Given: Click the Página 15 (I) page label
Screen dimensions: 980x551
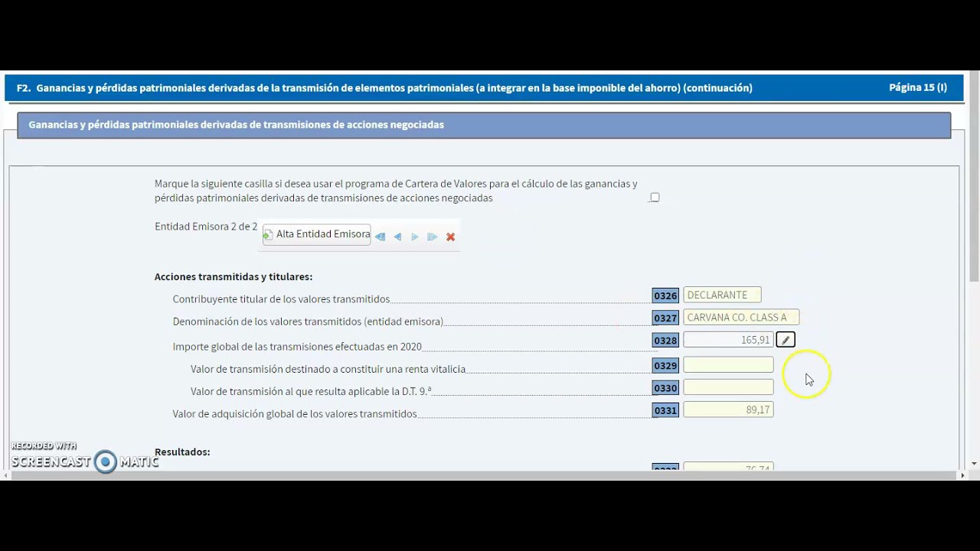Looking at the screenshot, I should (x=917, y=87).
